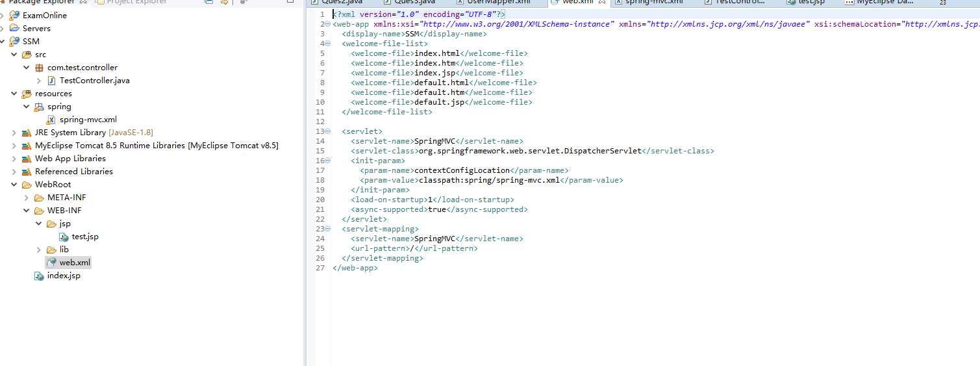The width and height of the screenshot is (980, 366).
Task: Select the index.jsp file icon in the tree
Action: pyautogui.click(x=39, y=275)
